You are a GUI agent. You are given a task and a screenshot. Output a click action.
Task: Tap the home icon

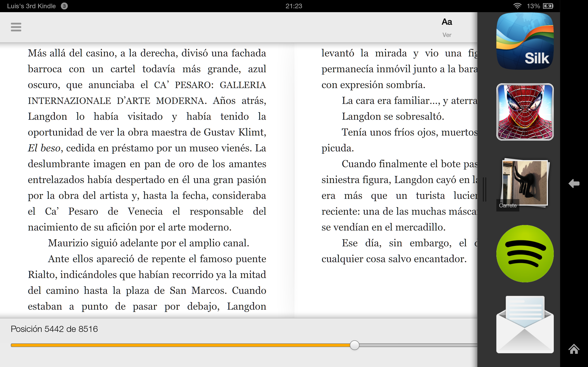coord(574,349)
